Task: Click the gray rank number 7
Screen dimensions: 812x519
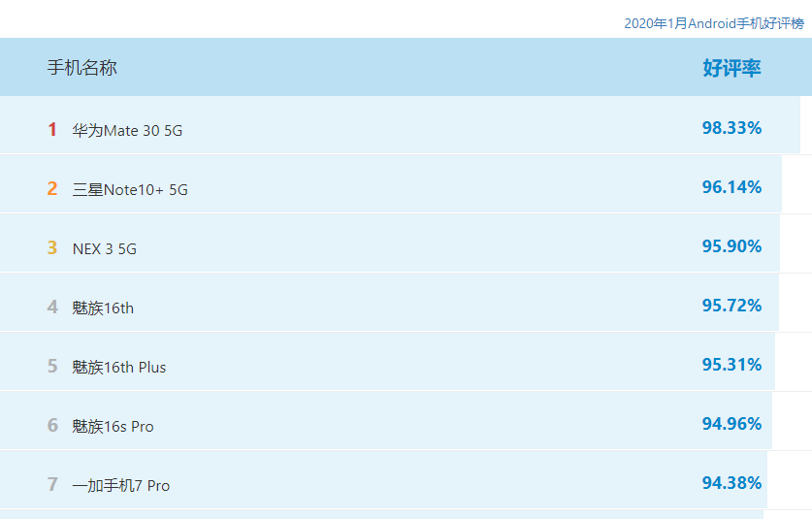Action: 52,484
